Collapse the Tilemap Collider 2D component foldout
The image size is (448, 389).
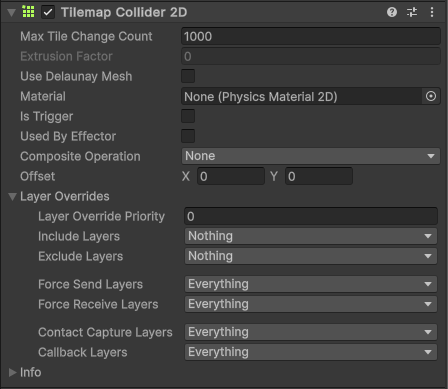tap(12, 13)
